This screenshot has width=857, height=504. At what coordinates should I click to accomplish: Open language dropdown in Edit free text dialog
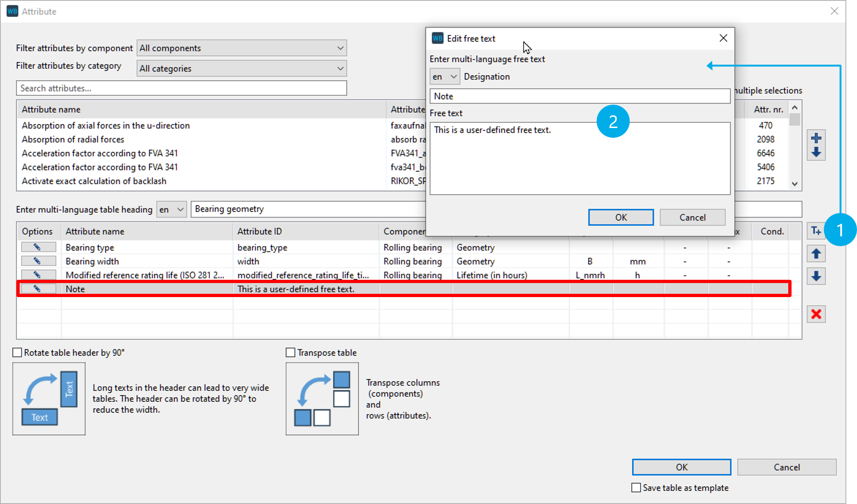click(x=445, y=77)
